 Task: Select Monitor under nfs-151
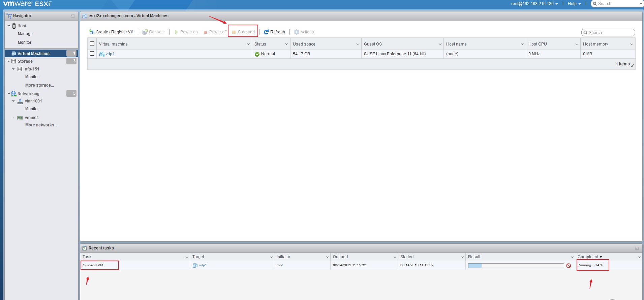32,77
